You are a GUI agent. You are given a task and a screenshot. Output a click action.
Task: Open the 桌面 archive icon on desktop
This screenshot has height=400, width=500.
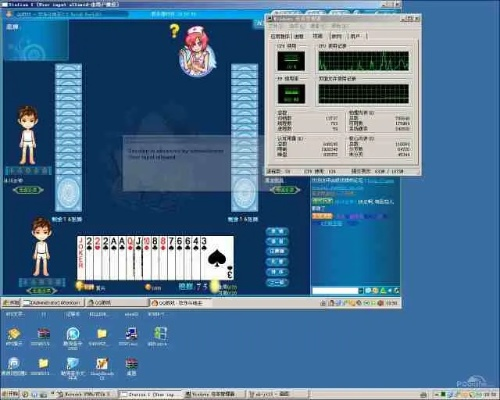[x=132, y=367]
